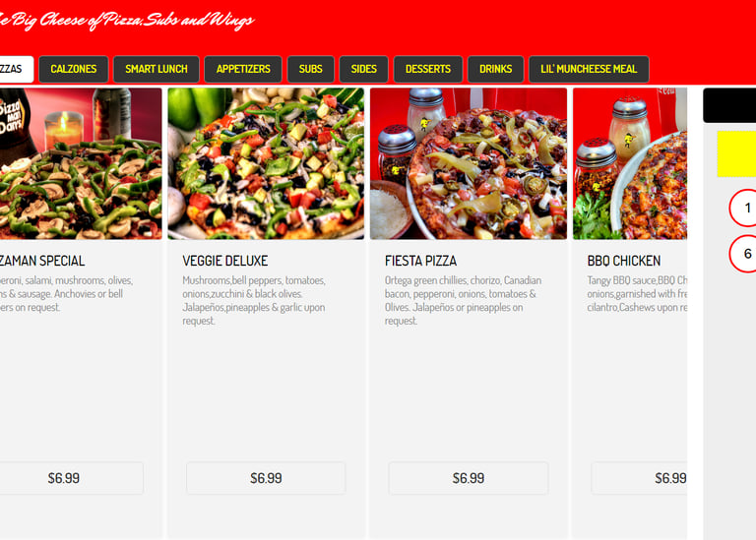Click the Veggie Deluxe pizza photo

(x=266, y=163)
